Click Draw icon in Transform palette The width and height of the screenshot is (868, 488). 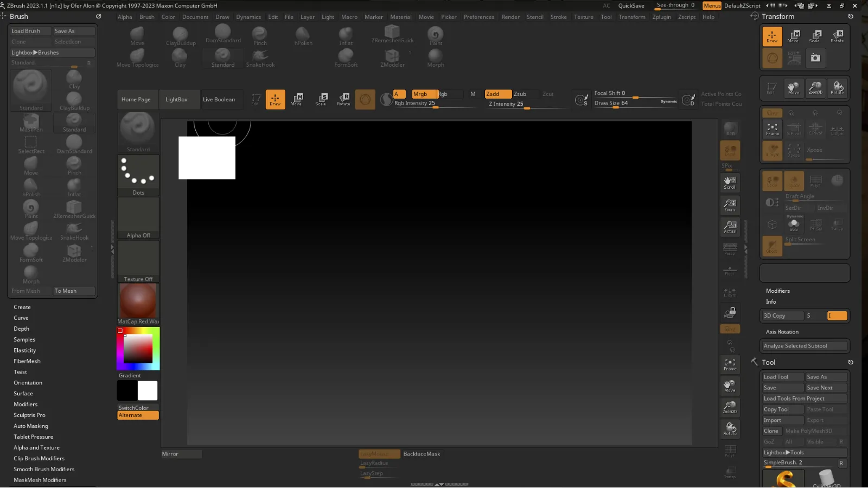pos(772,36)
